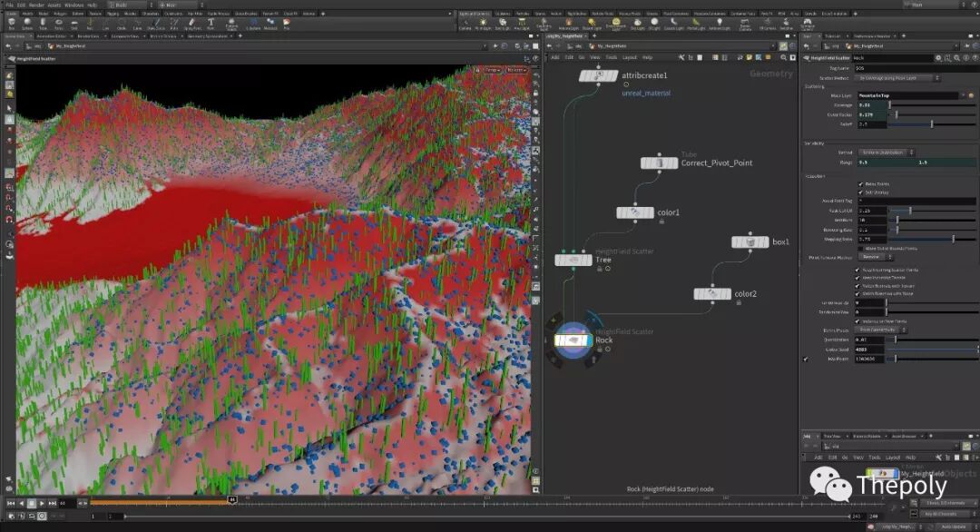
Task: Toggle Match Normals with Terrain checkbox
Action: click(857, 286)
